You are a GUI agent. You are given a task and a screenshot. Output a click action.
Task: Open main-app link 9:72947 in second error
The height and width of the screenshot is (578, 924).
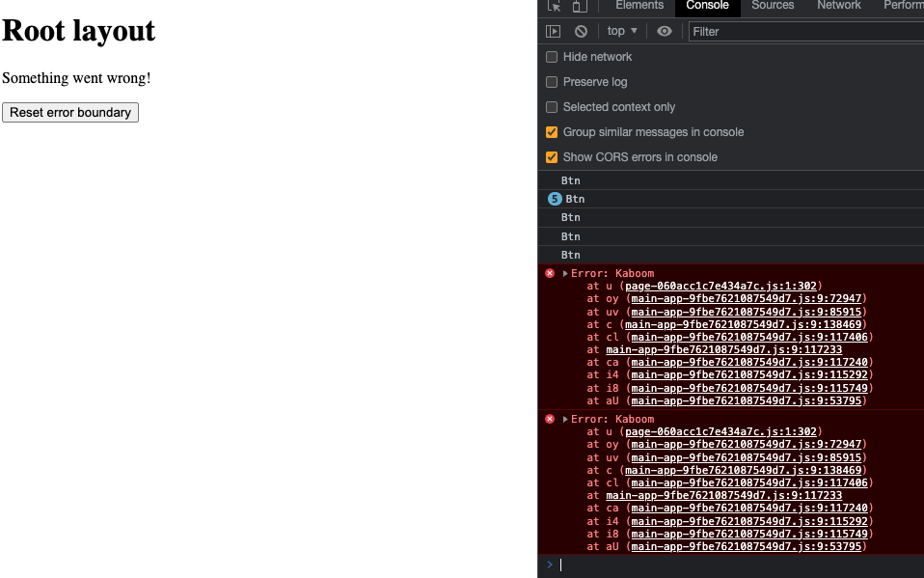[746, 444]
